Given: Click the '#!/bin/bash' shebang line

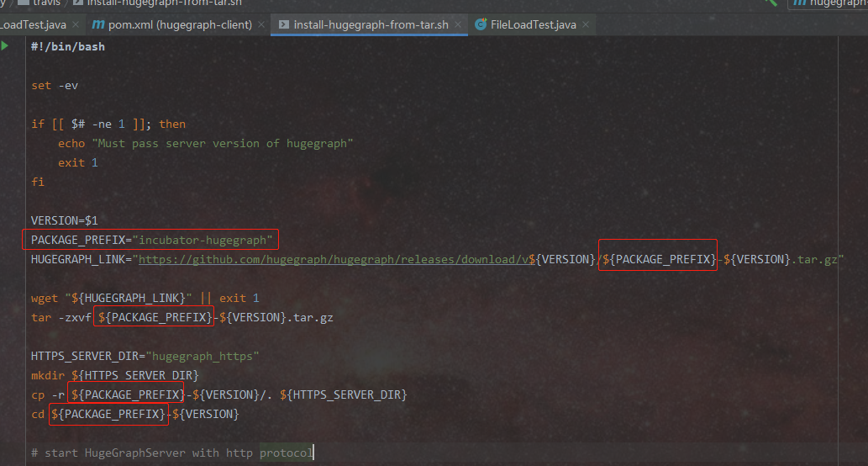Looking at the screenshot, I should [x=67, y=46].
